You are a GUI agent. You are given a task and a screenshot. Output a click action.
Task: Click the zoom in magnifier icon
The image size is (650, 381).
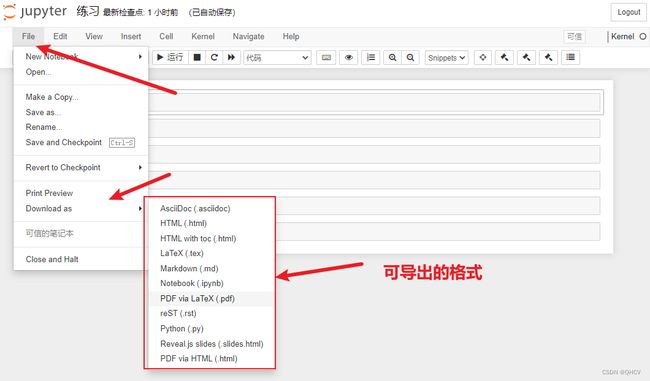point(393,58)
